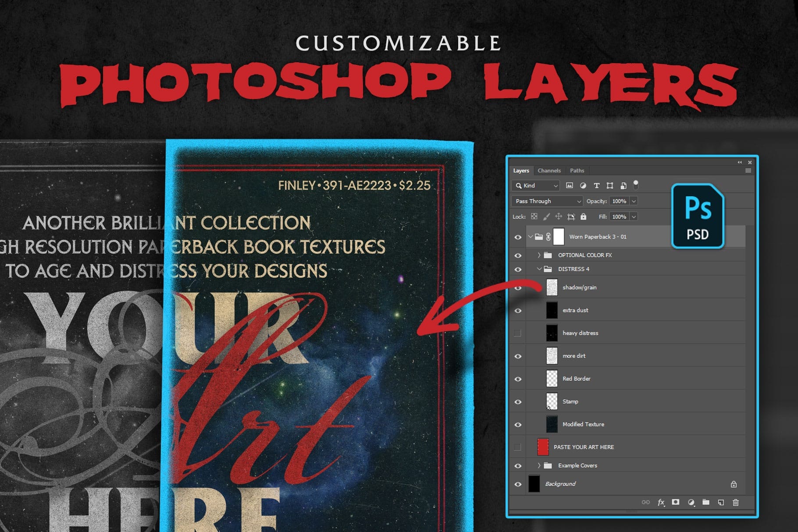Click the lock position icon
798x532 pixels.
559,216
